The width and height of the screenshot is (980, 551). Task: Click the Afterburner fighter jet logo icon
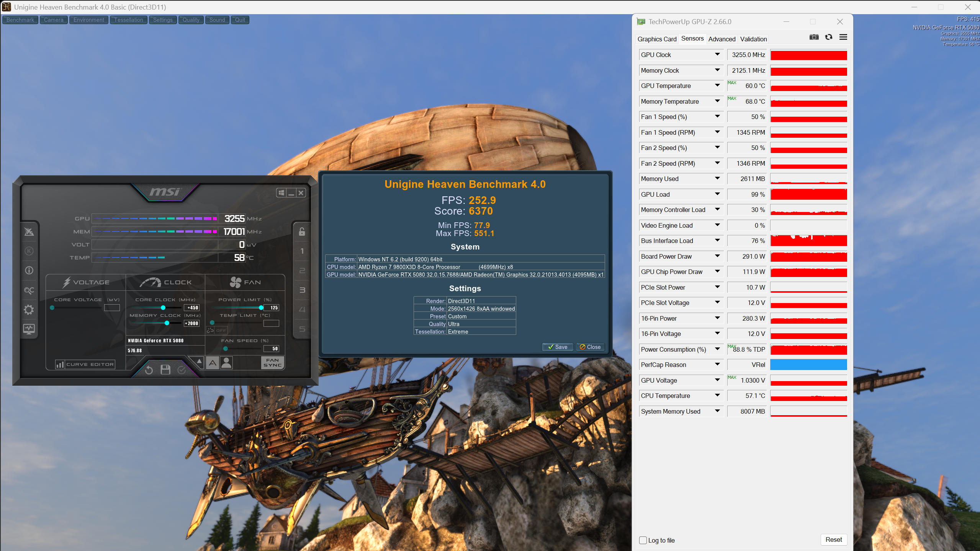point(29,231)
